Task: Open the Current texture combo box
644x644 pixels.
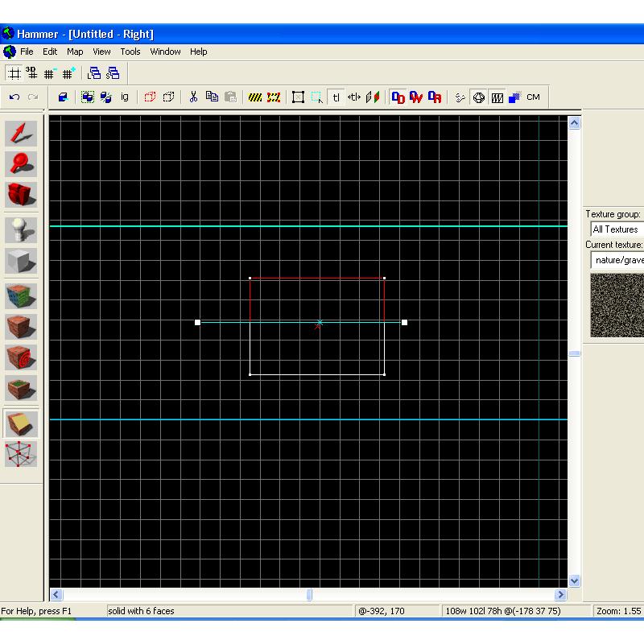Action: tap(617, 260)
